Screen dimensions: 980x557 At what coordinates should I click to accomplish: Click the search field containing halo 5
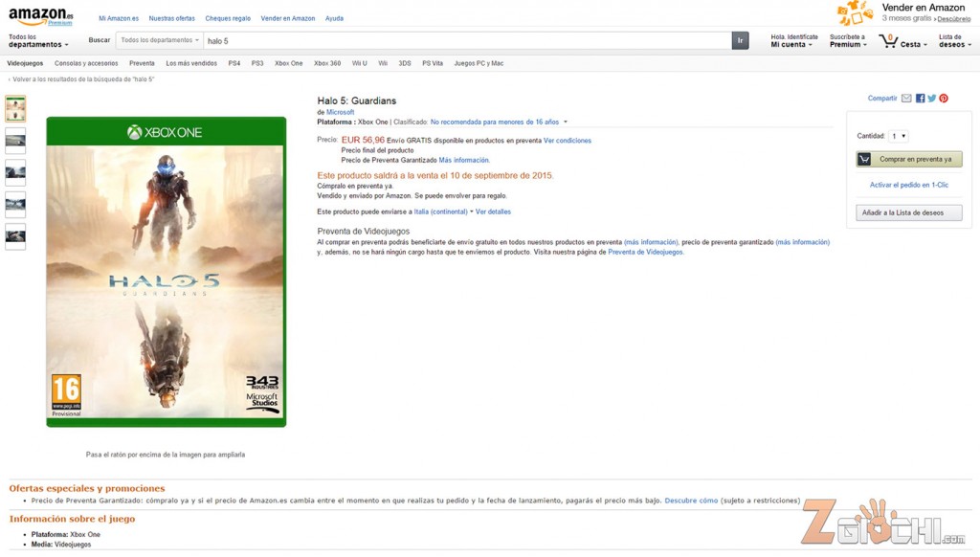click(x=467, y=40)
